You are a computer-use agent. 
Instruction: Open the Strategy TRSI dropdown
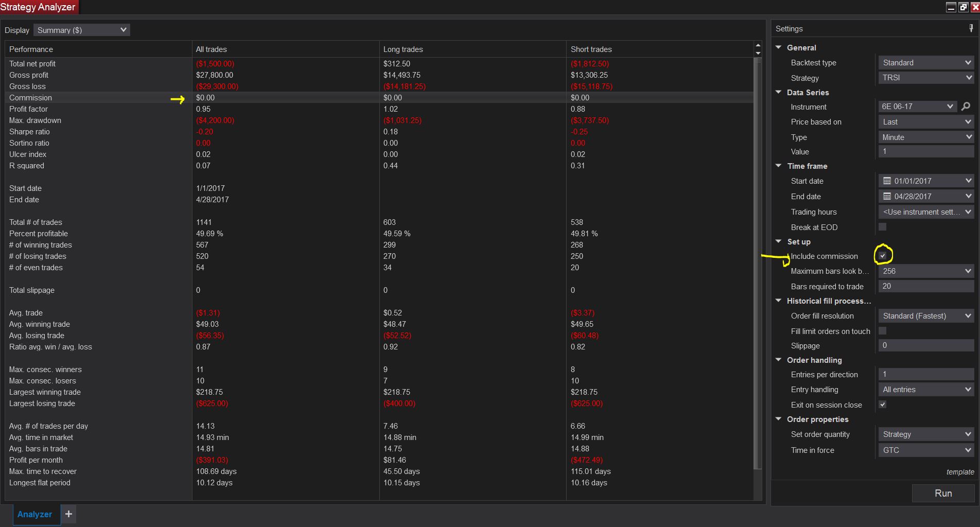(925, 78)
